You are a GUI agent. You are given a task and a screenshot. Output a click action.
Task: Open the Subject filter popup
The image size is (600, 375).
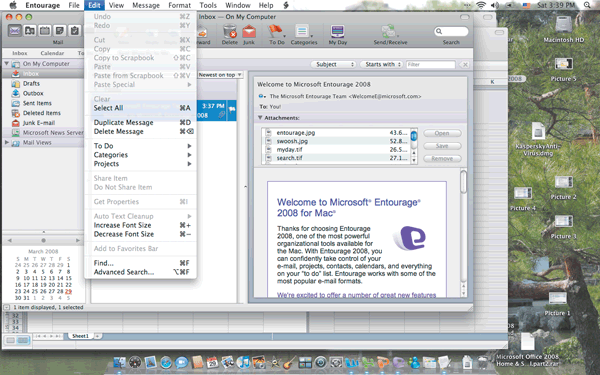tap(333, 64)
